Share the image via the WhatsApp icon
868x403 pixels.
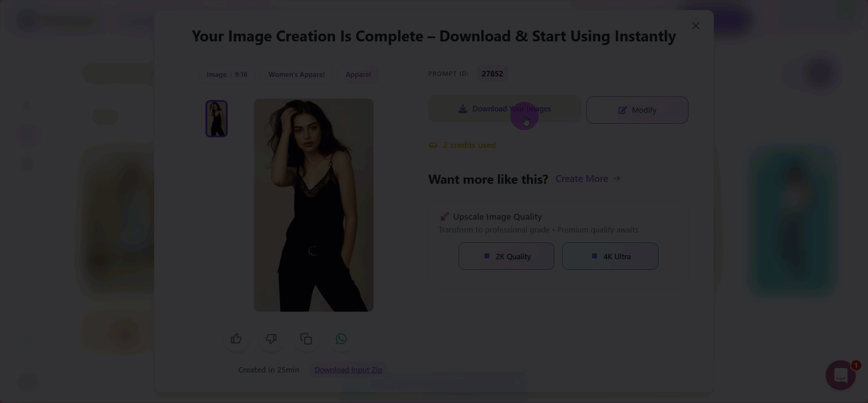(x=341, y=339)
